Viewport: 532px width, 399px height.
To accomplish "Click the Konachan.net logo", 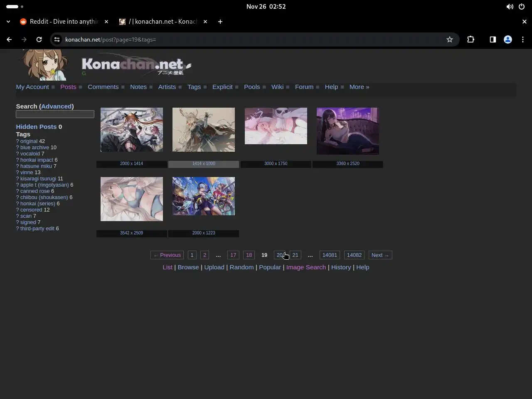I will pos(136,64).
